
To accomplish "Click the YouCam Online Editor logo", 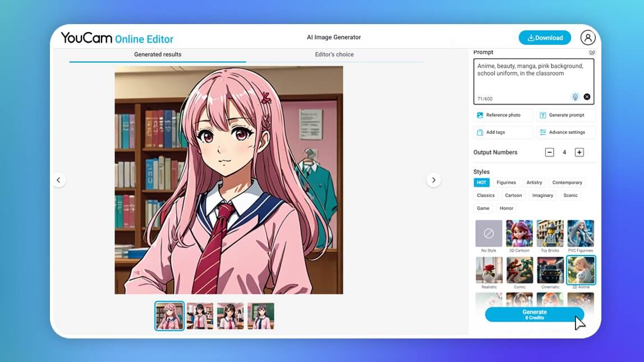I will pyautogui.click(x=117, y=38).
